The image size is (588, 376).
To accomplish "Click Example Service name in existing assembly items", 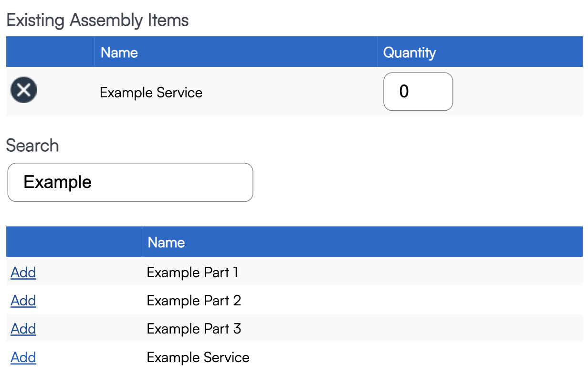I will pos(151,92).
